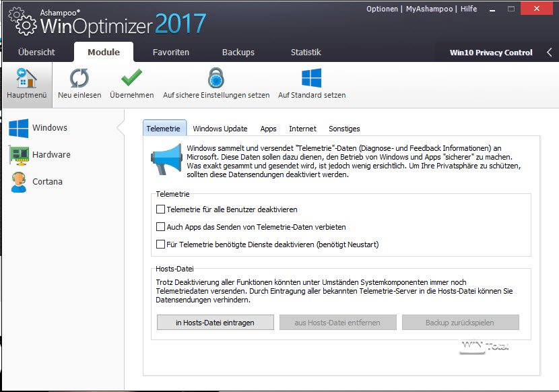Close the WinOptimizer window
This screenshot has height=392, width=559.
click(537, 9)
